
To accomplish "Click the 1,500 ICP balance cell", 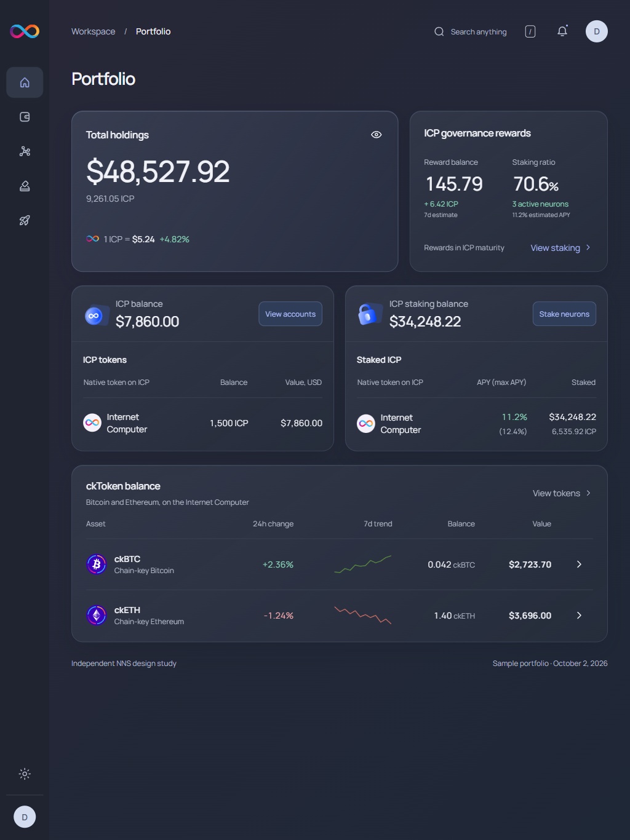I will pyautogui.click(x=229, y=423).
